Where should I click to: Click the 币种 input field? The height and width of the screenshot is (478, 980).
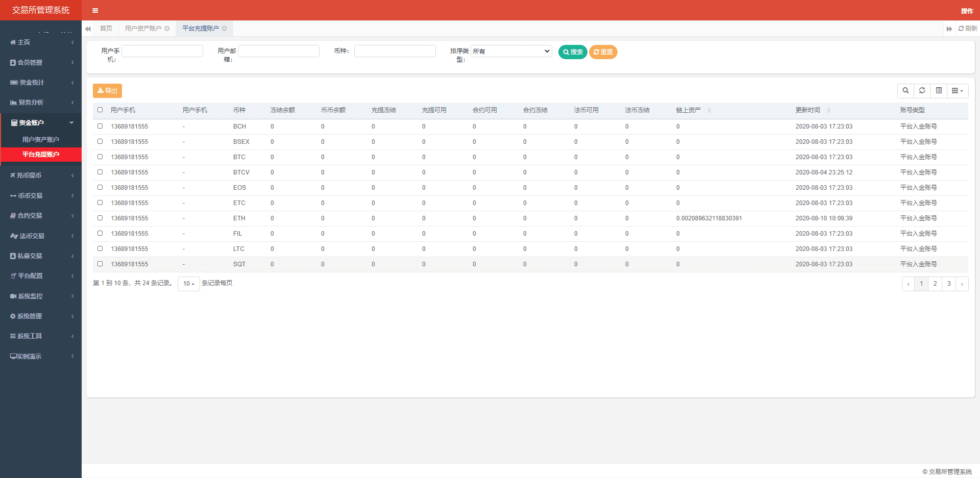point(395,51)
